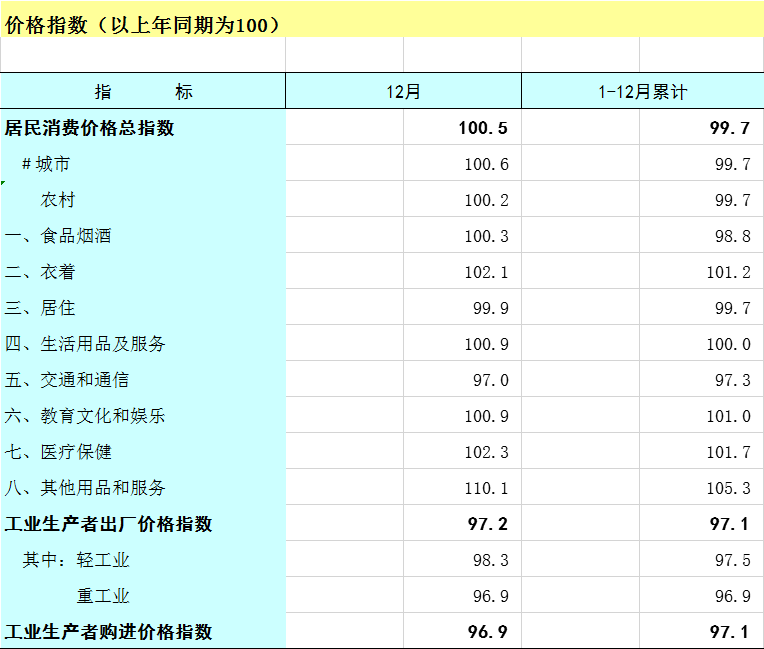Click the 工业生产者购进价格指数 12月 value 96.9
Viewport: 764px width, 649px height.
pyautogui.click(x=489, y=632)
